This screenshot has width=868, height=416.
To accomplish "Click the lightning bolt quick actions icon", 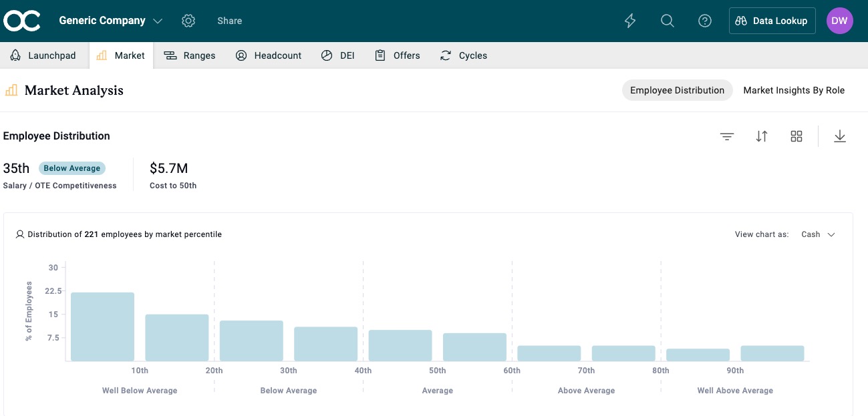I will (x=630, y=21).
